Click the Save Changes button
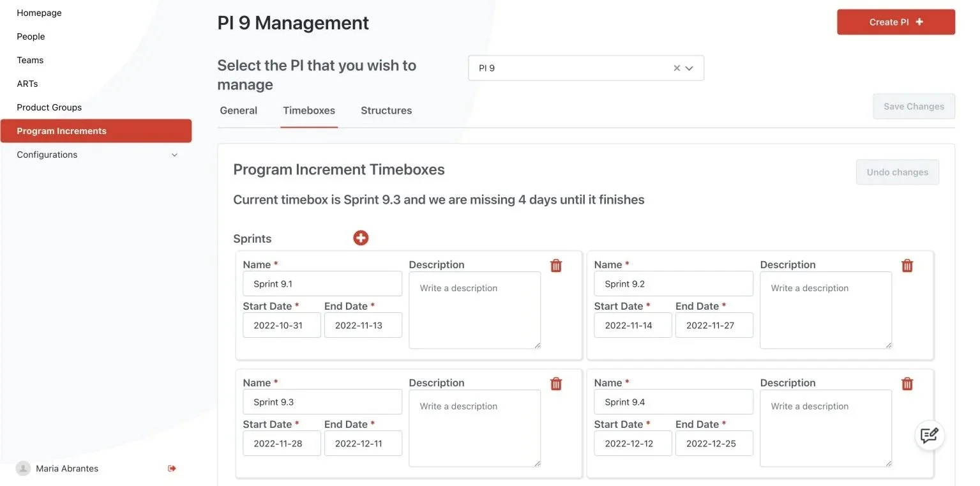Screen dimensions: 980x486 (914, 107)
